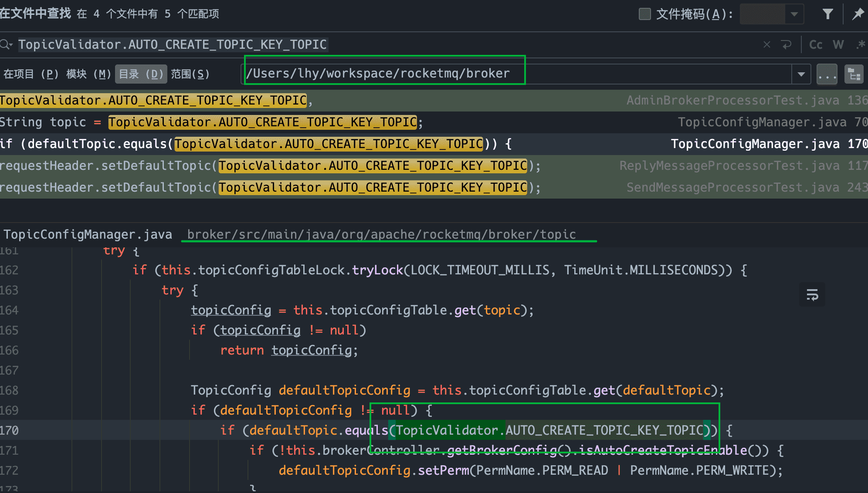Switch to the Scope (范围) tab

[x=190, y=74]
